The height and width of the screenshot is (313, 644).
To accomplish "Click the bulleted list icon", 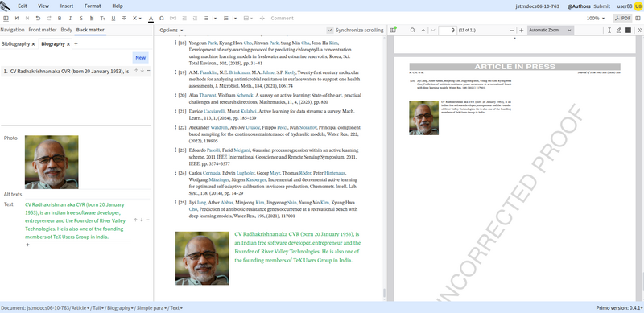I will pyautogui.click(x=206, y=18).
